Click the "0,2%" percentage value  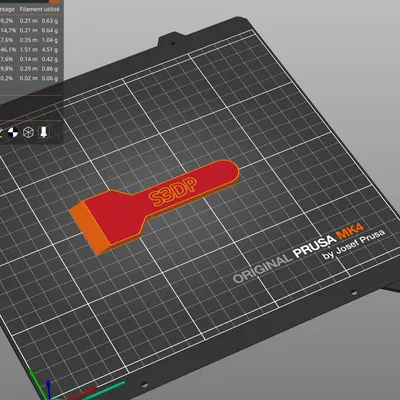6,78
